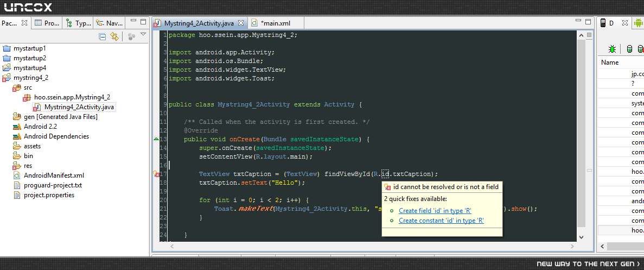Screen dimensions: 644x270
Task: Click the editor vertical scrollbar up arrow
Action: (x=581, y=36)
